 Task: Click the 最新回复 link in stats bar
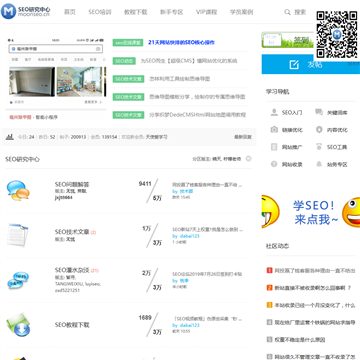coord(243,137)
